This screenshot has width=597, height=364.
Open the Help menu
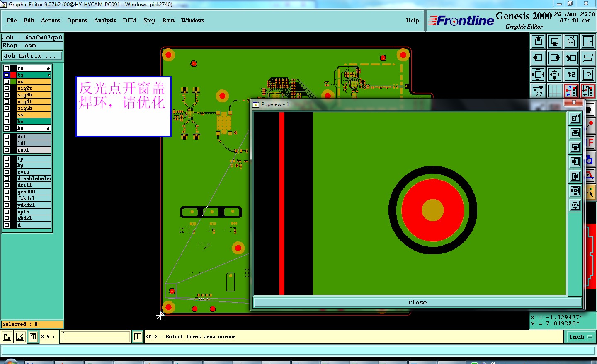click(x=413, y=20)
